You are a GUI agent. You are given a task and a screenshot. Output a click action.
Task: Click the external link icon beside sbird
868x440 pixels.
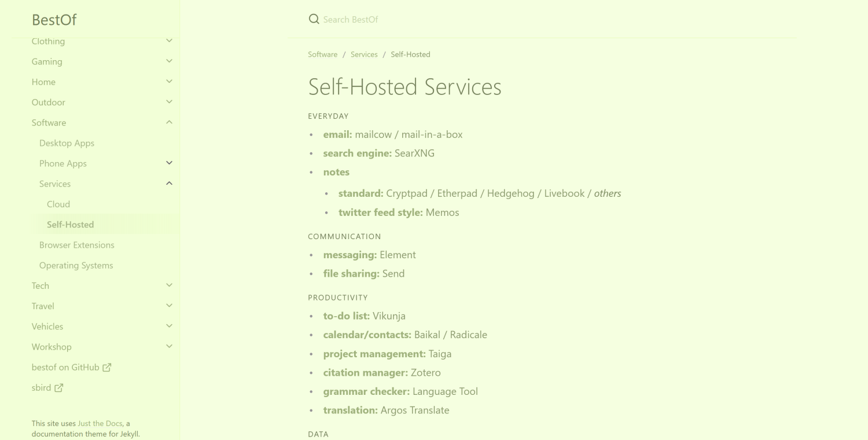[x=59, y=388]
